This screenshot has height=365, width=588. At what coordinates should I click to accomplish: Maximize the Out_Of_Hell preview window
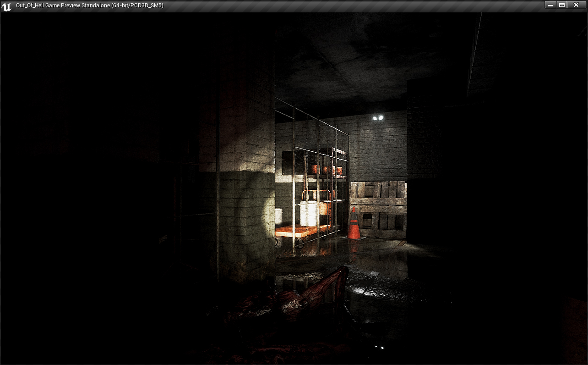click(x=562, y=5)
